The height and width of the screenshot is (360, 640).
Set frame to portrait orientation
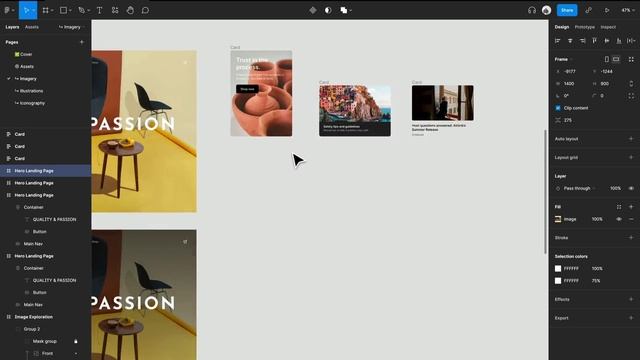(x=607, y=59)
